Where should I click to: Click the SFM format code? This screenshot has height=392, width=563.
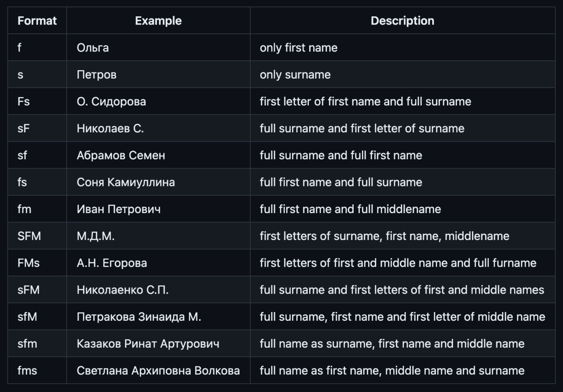29,236
